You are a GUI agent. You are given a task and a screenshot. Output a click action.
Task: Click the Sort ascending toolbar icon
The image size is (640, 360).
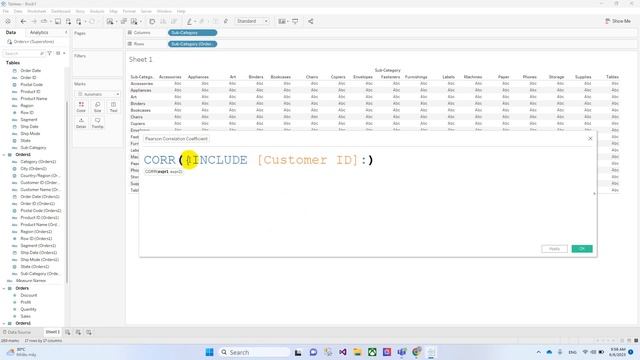pos(163,21)
